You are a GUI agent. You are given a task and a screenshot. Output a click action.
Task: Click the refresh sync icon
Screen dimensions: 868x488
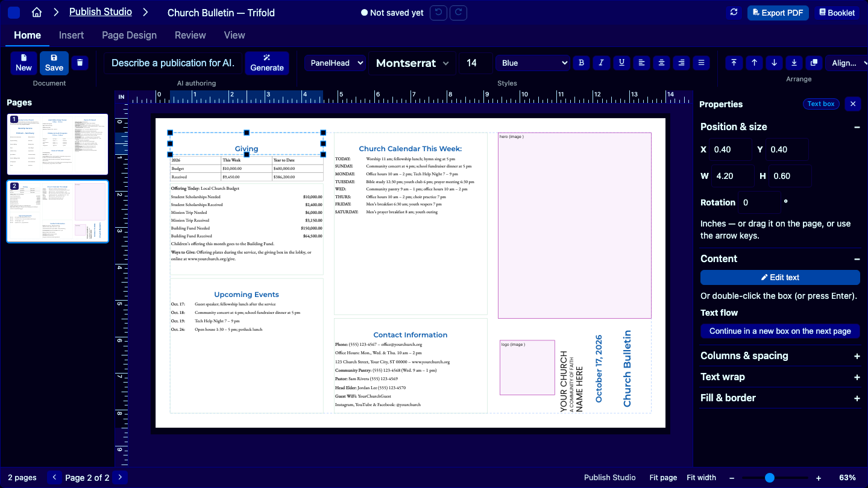point(734,13)
